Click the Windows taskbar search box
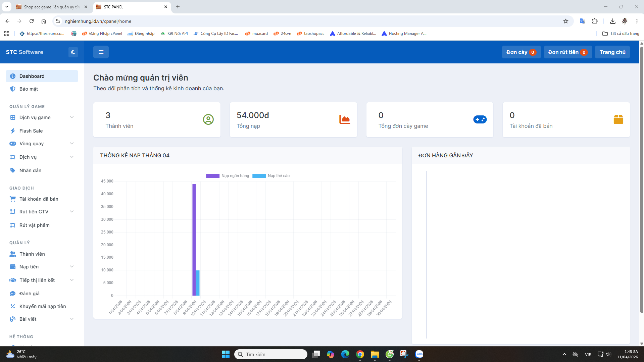The width and height of the screenshot is (644, 362). 270,354
